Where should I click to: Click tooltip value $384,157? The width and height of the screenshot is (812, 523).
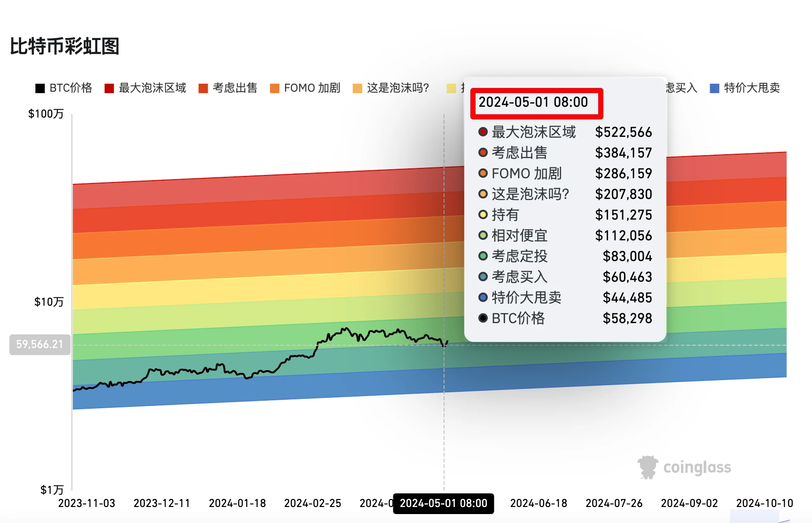[624, 153]
